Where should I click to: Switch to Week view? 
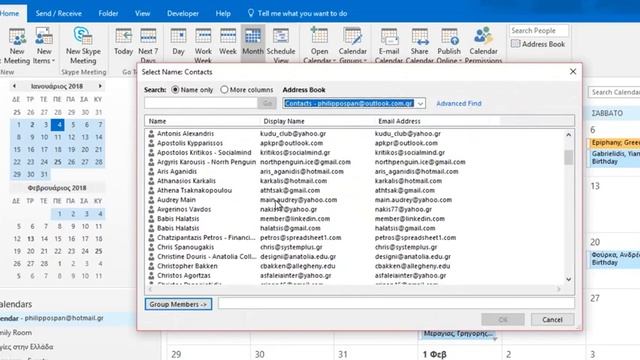[x=228, y=42]
